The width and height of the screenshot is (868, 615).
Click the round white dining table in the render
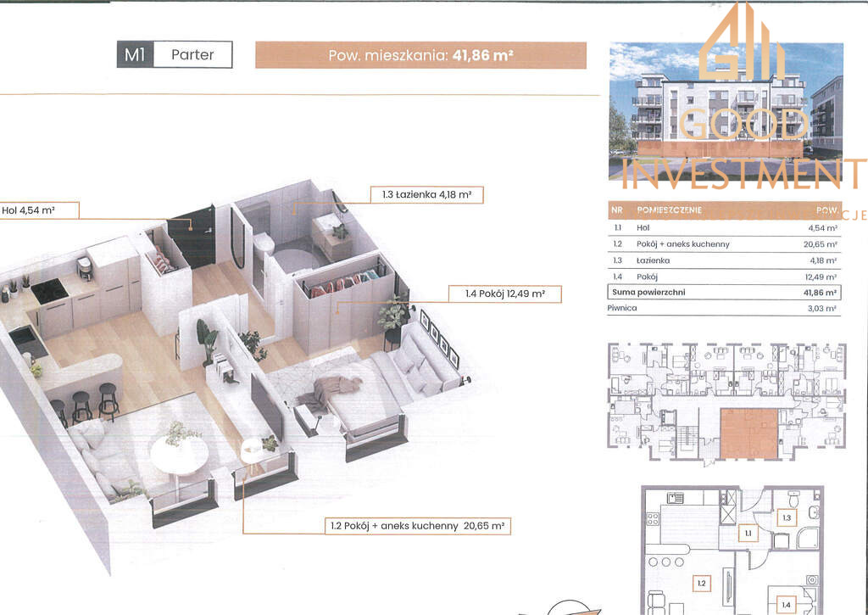(x=179, y=456)
